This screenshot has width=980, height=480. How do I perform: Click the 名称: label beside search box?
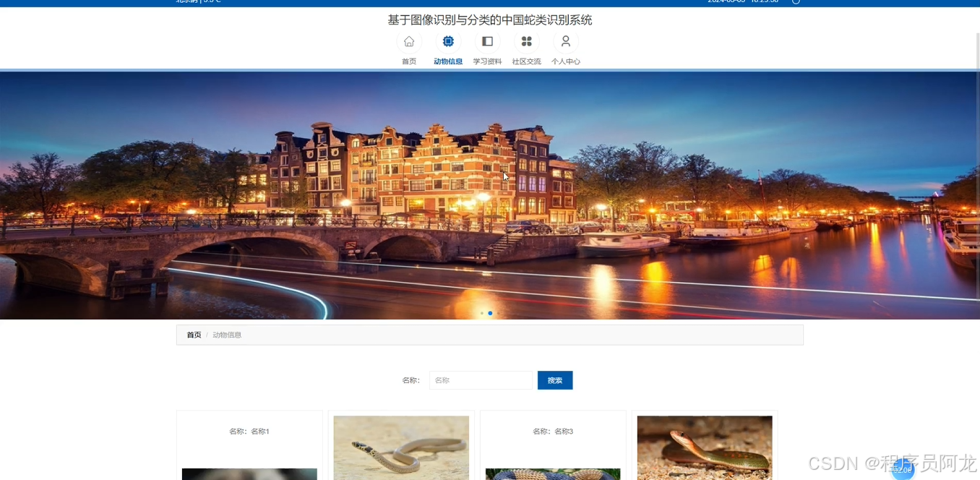click(411, 380)
